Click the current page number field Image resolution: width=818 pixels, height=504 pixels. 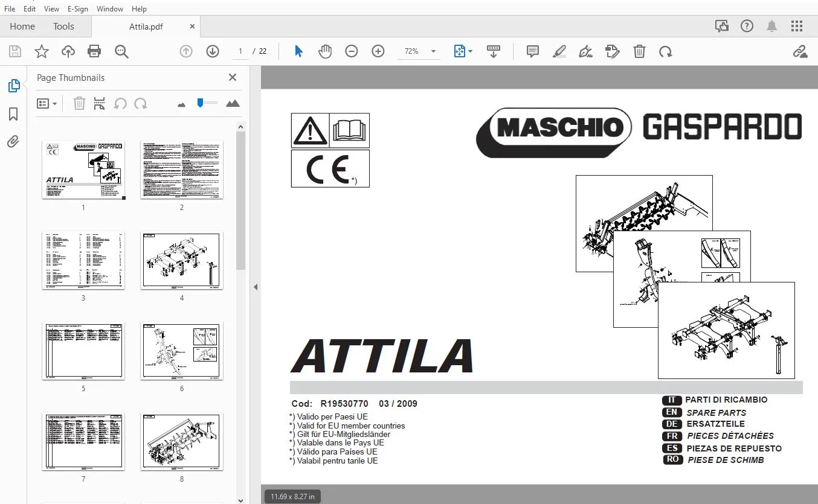[240, 51]
